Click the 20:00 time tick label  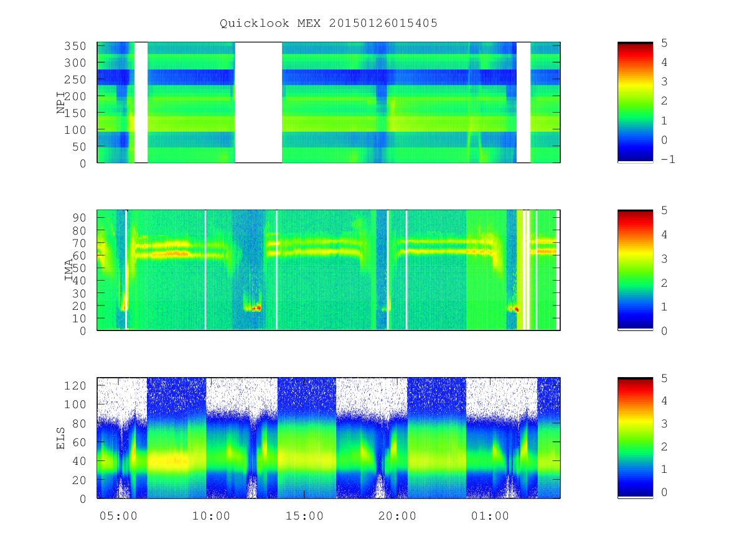pyautogui.click(x=397, y=516)
